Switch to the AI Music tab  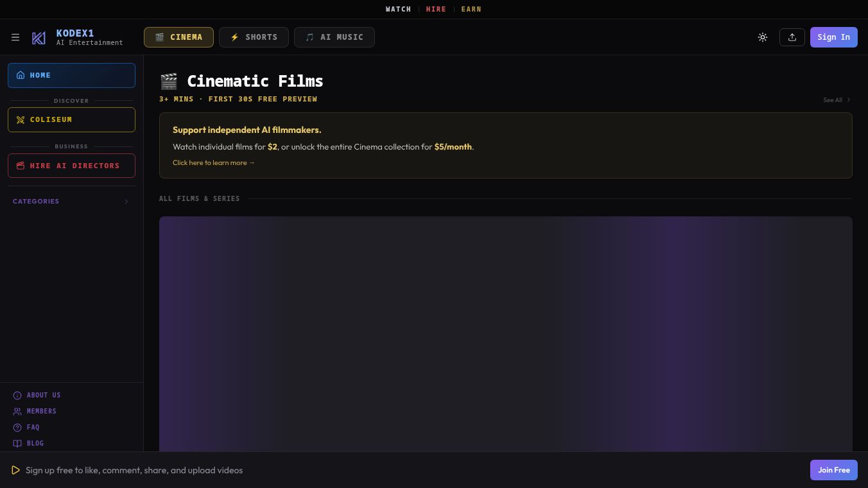click(334, 37)
